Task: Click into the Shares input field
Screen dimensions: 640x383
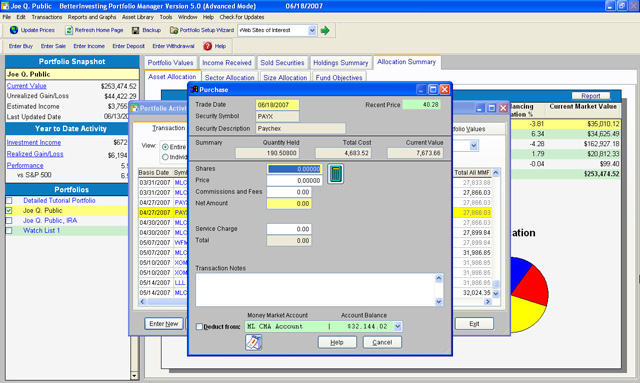Action: click(x=294, y=169)
